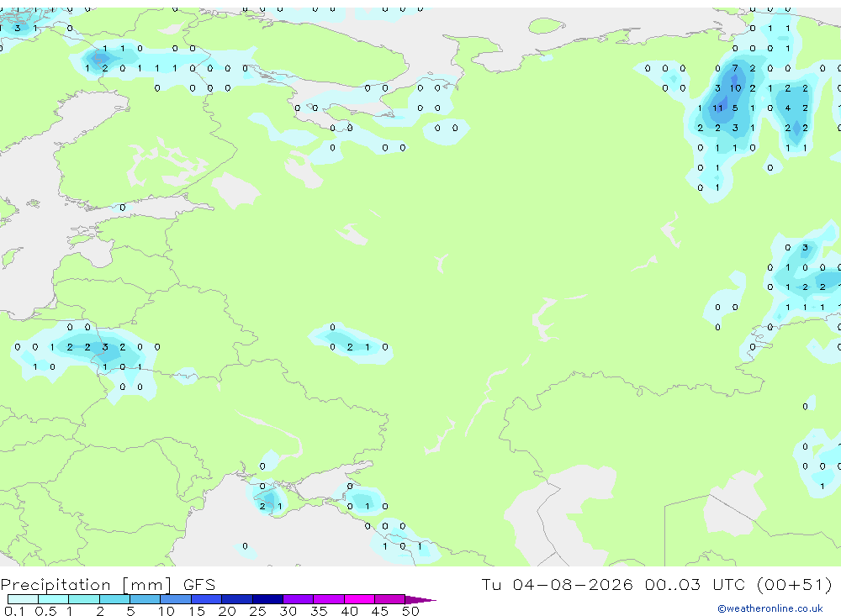
Task: Pick the 20–25 mm dark blue swatch
Action: [x=237, y=599]
